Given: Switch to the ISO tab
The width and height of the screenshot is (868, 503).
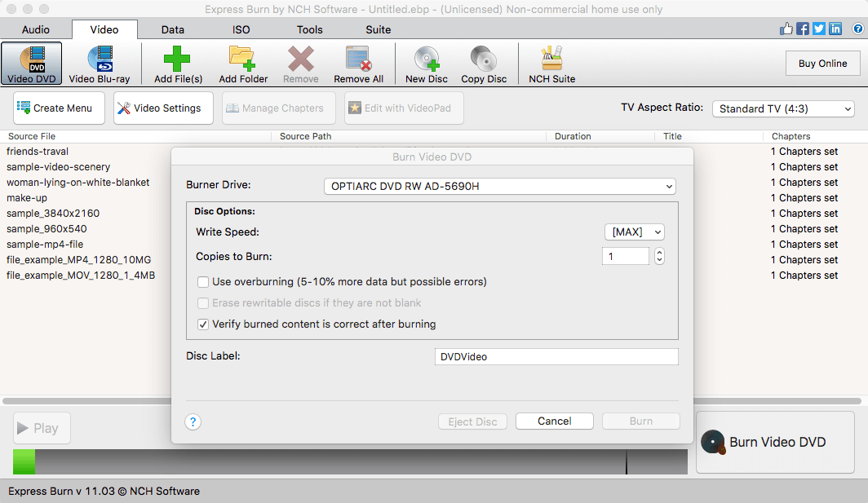Looking at the screenshot, I should click(x=241, y=29).
